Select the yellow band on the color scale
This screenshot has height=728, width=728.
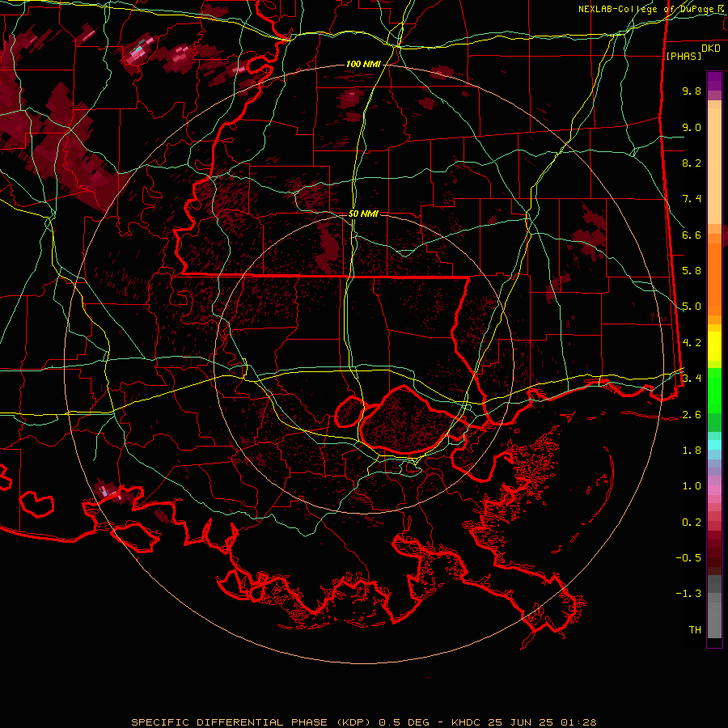point(714,346)
